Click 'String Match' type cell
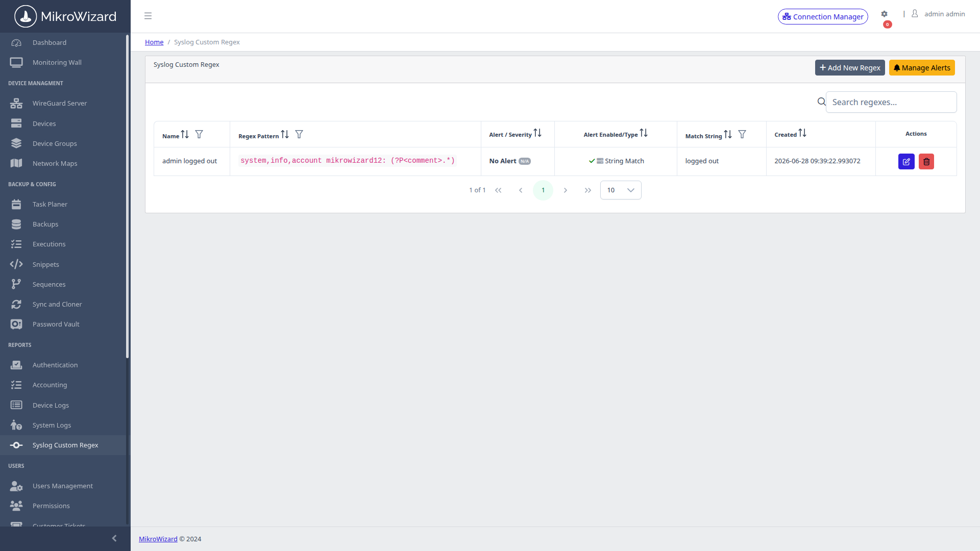 point(616,161)
